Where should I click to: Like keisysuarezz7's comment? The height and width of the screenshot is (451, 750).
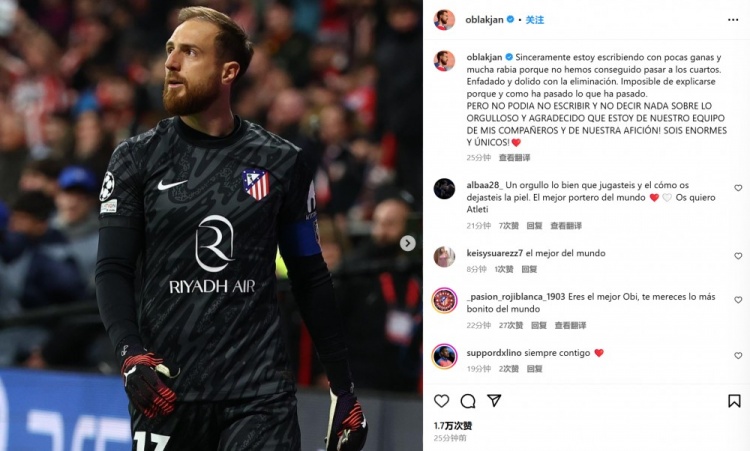click(x=738, y=256)
